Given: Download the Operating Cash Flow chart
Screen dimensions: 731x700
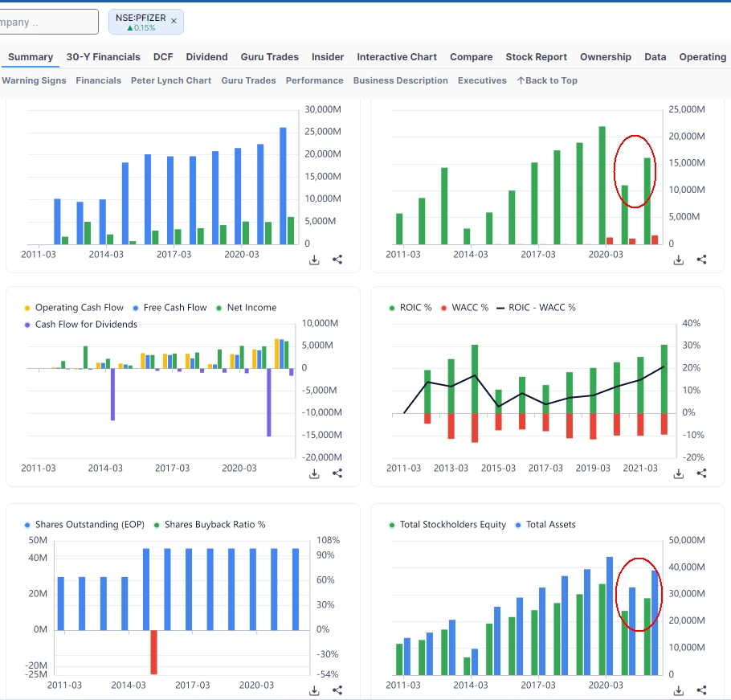Looking at the screenshot, I should tap(314, 474).
